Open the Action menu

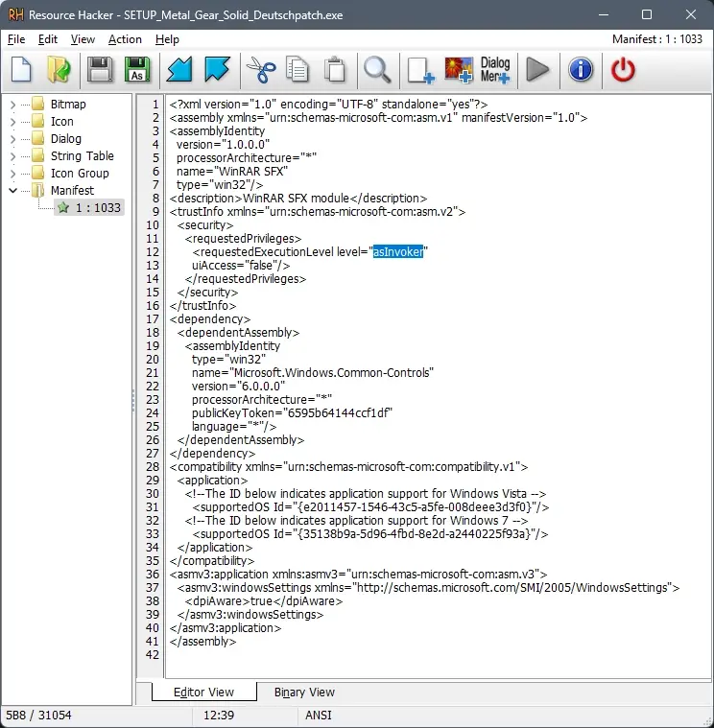pos(125,39)
